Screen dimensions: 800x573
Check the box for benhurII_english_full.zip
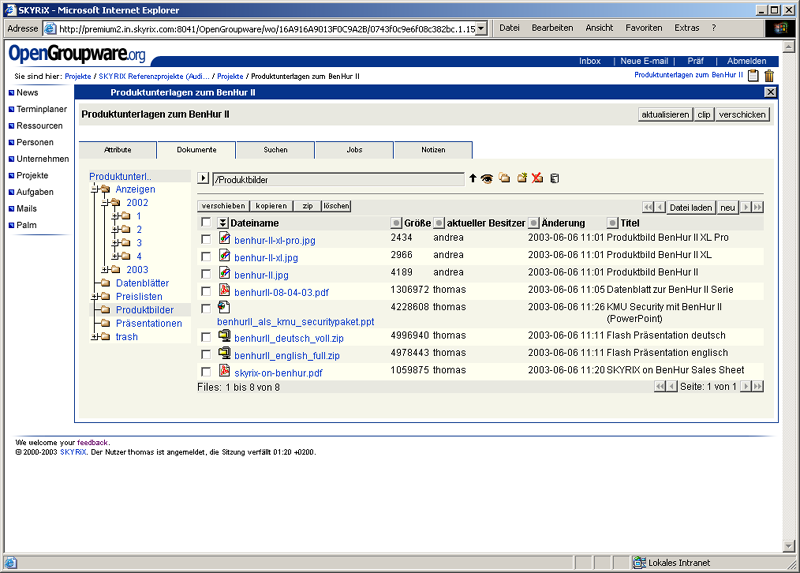tap(206, 354)
